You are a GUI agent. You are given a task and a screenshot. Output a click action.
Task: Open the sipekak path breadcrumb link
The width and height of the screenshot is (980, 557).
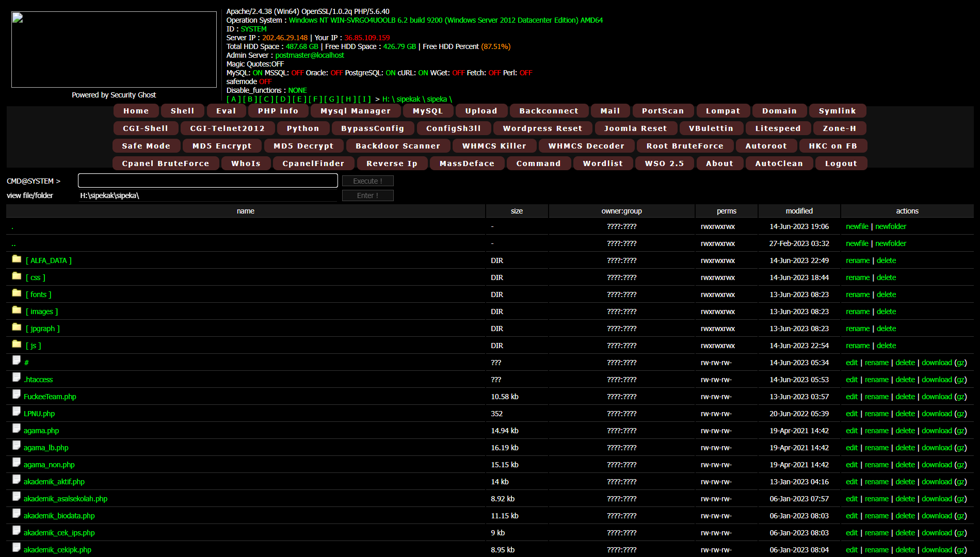408,99
